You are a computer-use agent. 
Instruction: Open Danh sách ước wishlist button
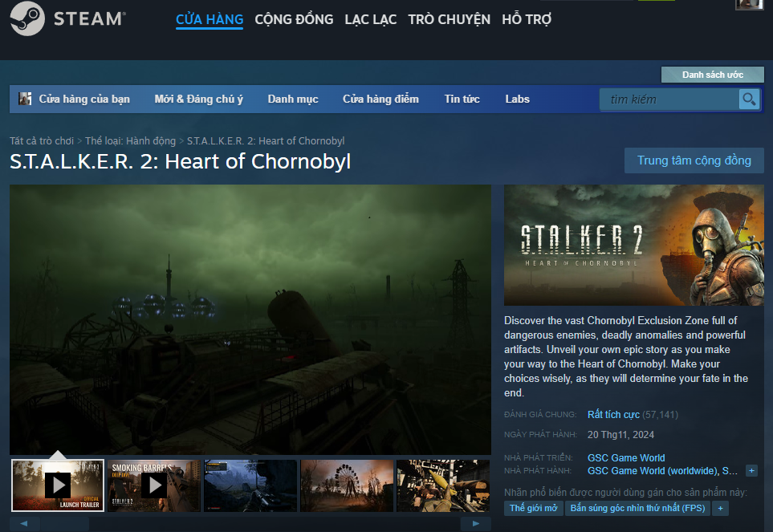[x=712, y=75]
